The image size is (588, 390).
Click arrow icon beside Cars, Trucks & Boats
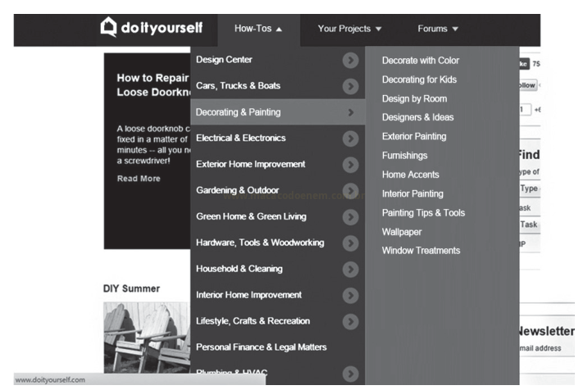coord(350,87)
